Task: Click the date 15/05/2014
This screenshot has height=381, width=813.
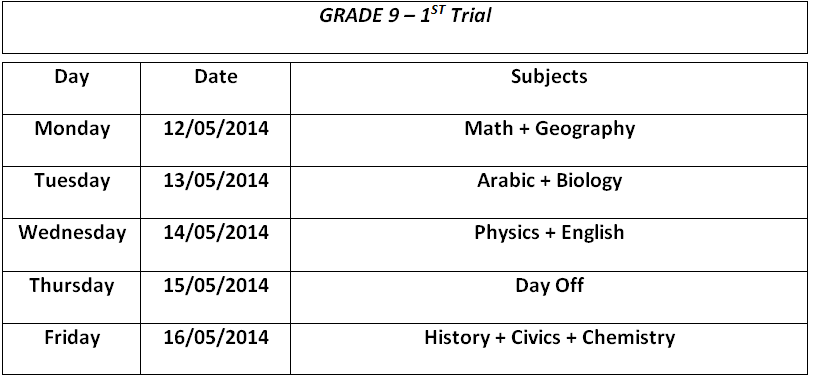Action: [x=216, y=286]
